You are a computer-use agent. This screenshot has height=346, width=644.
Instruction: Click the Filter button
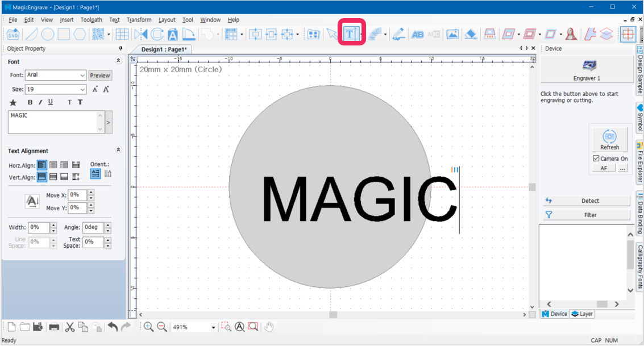587,215
